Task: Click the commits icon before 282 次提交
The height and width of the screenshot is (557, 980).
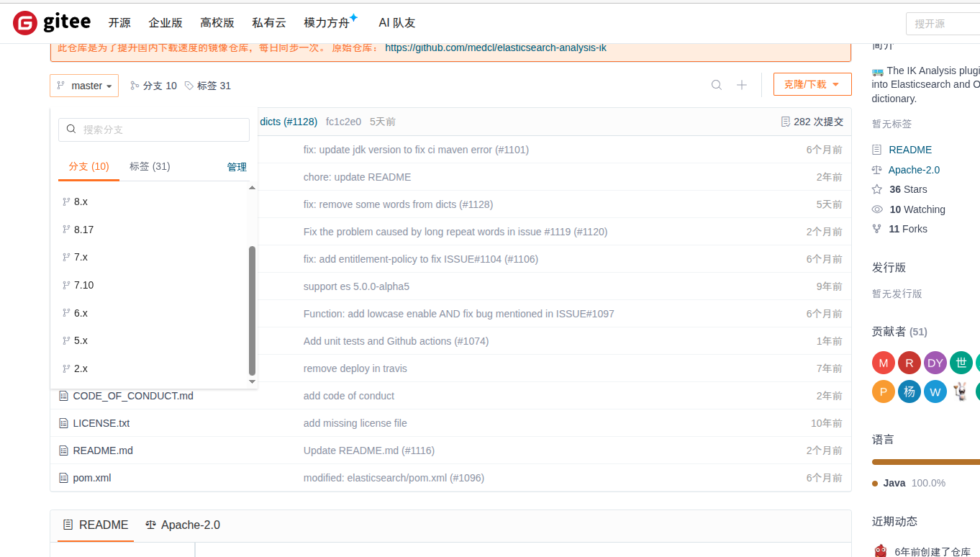Action: [786, 122]
